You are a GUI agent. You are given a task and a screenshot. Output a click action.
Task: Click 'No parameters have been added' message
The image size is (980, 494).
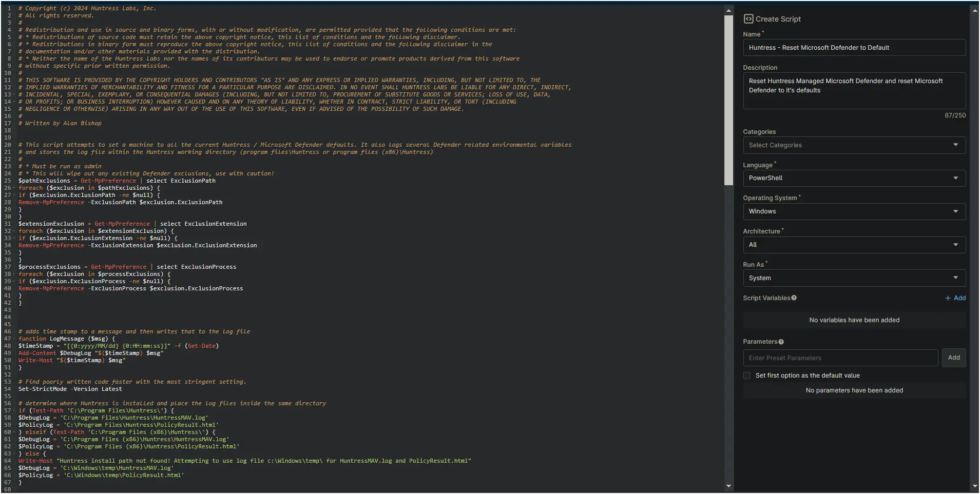[x=854, y=390]
